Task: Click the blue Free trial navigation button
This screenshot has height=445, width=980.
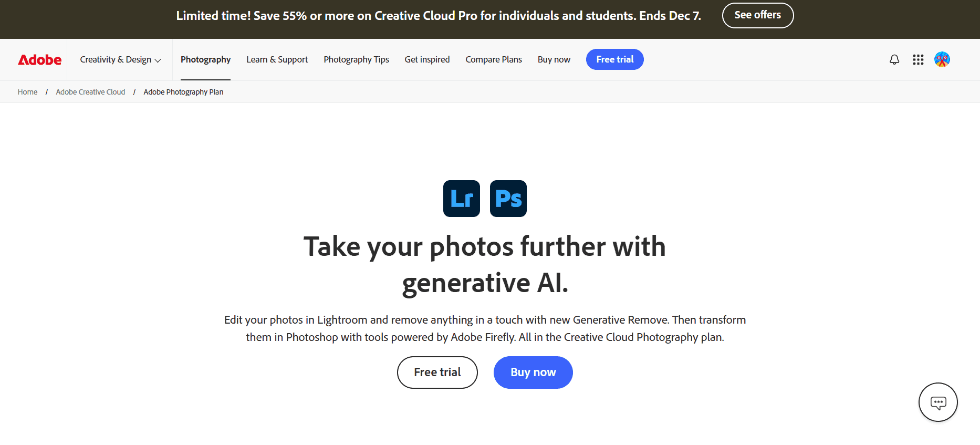Action: coord(614,59)
